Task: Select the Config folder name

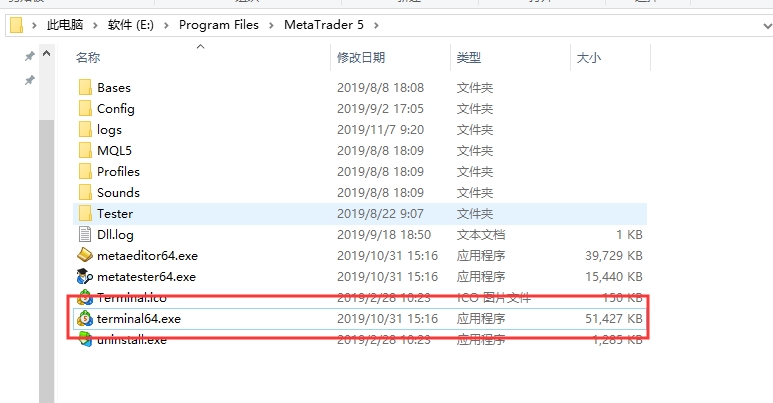Action: pos(116,109)
